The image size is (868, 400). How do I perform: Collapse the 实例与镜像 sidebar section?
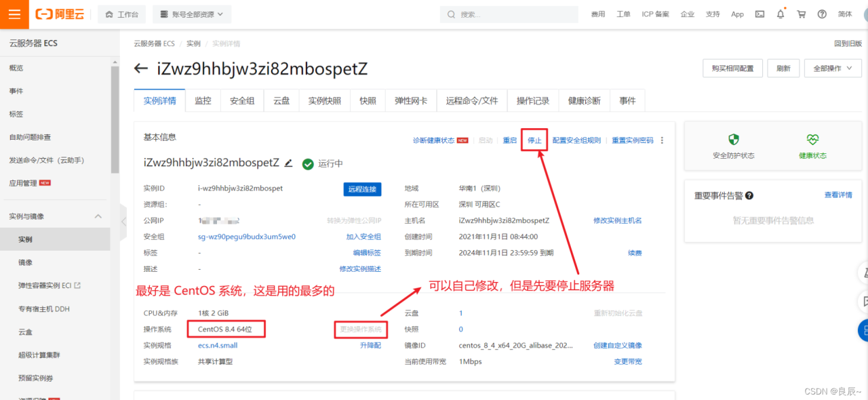(x=98, y=216)
